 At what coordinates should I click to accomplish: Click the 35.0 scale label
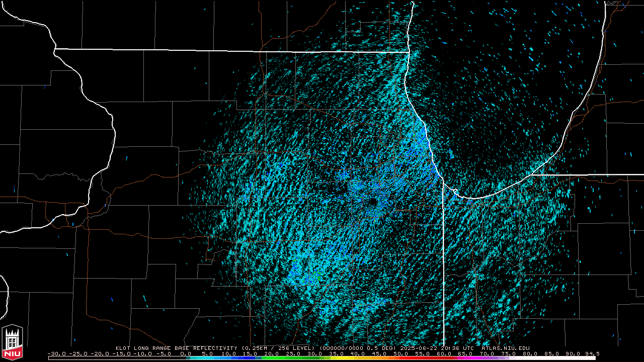tap(337, 353)
